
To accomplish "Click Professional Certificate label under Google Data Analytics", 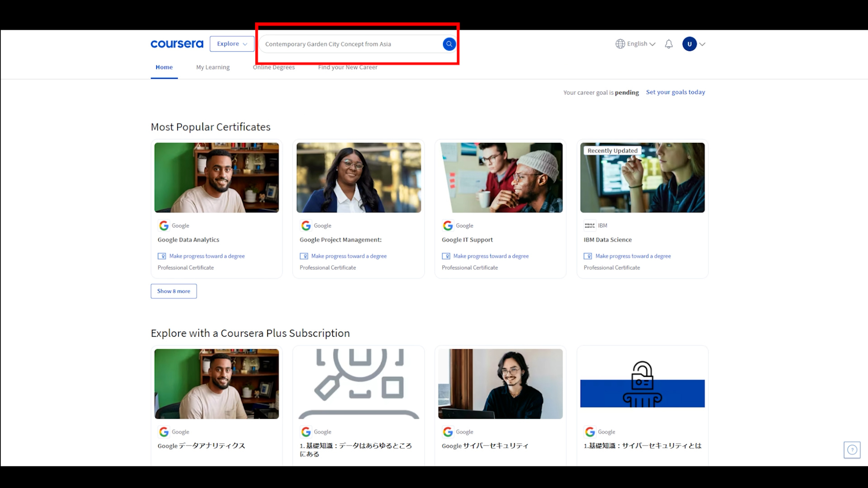I will 186,268.
